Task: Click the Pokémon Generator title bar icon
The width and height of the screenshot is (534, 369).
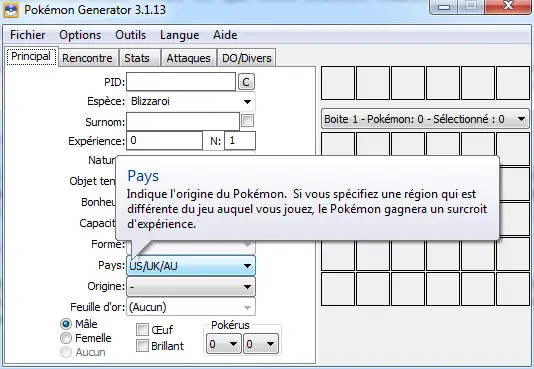Action: click(x=11, y=10)
